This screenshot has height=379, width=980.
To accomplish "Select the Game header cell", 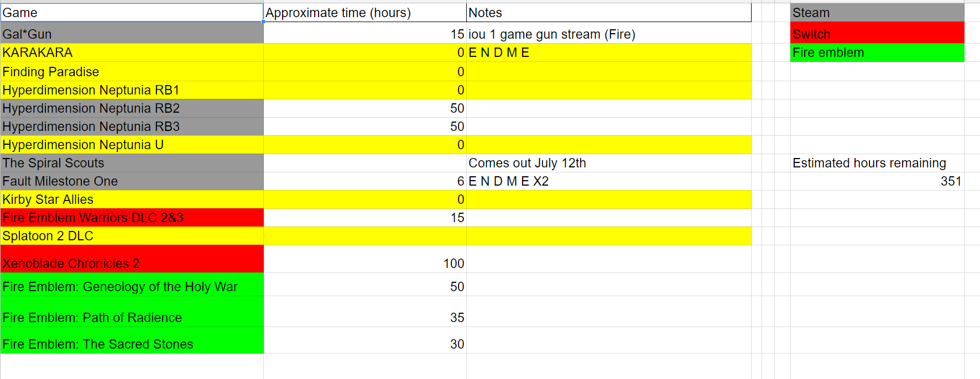I will coord(132,13).
